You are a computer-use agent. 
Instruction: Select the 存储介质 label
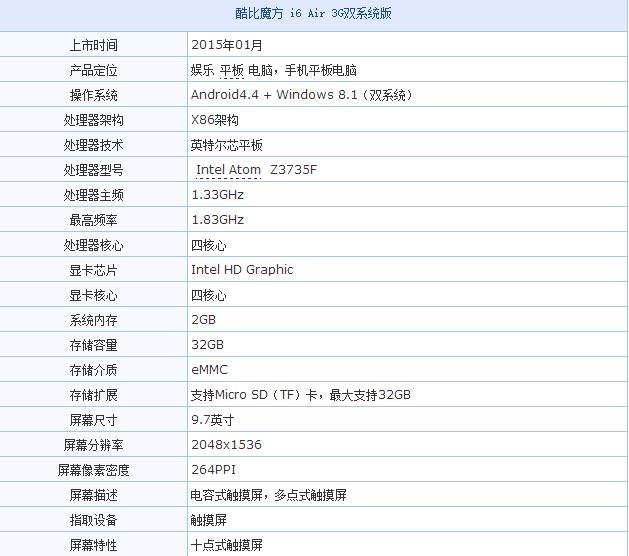(x=93, y=370)
